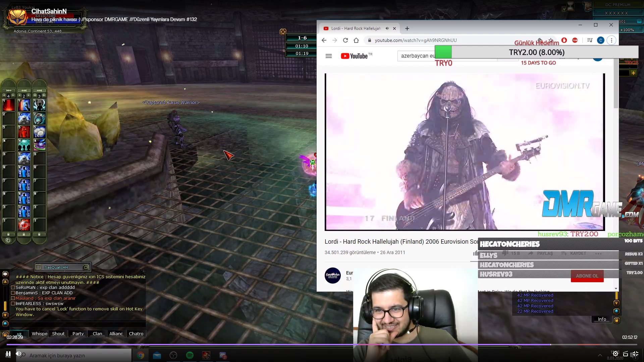Tick the checkbox beside SeRoMaN chat line
The image size is (644, 362).
(x=13, y=287)
